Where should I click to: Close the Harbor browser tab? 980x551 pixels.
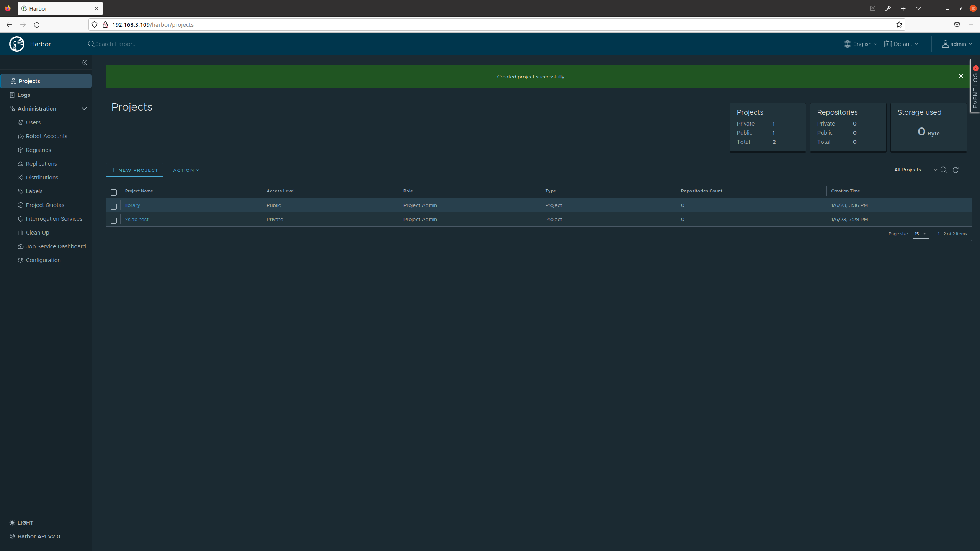coord(96,8)
